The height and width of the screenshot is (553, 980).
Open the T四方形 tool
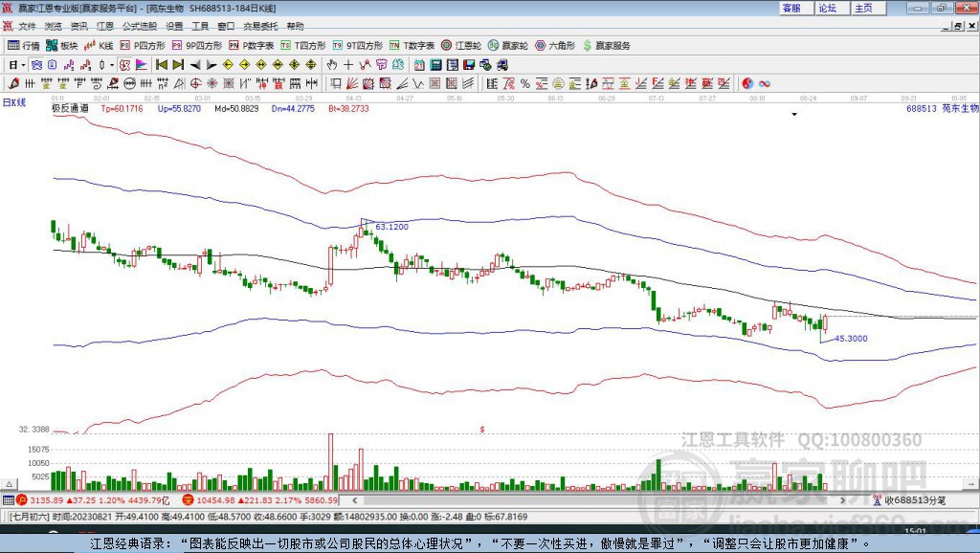click(x=303, y=46)
